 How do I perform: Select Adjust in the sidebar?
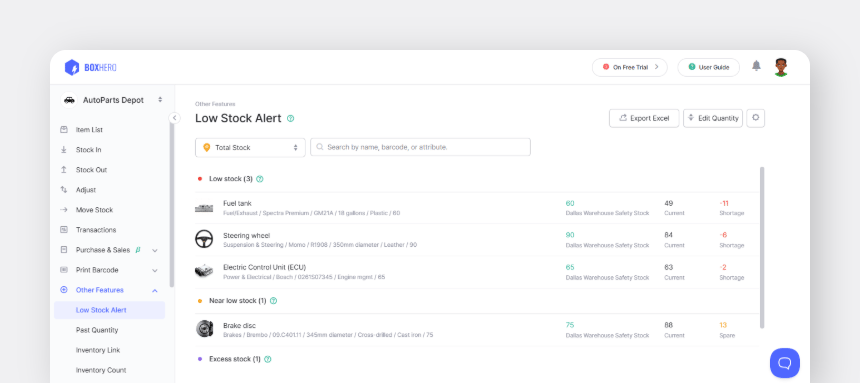coord(86,190)
